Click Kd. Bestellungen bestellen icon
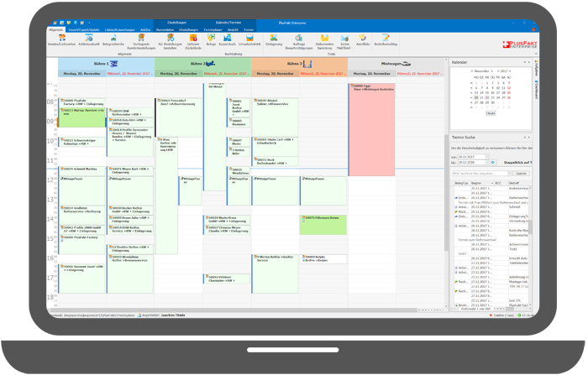Screen dimensions: 588x375 coord(171,42)
